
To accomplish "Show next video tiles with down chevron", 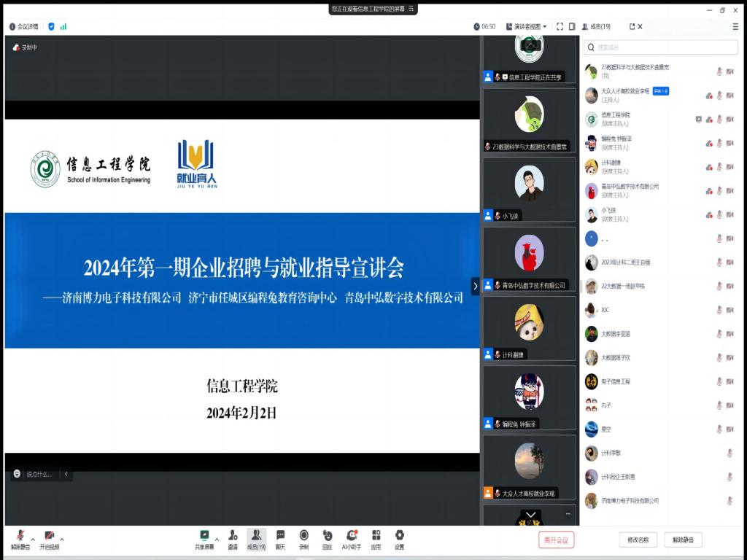I will click(531, 515).
